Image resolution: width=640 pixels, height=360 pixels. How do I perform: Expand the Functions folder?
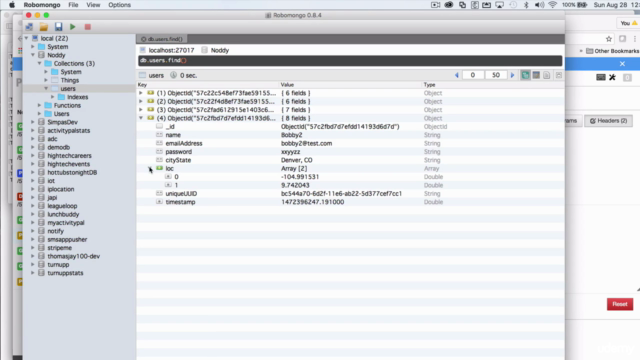coord(40,105)
